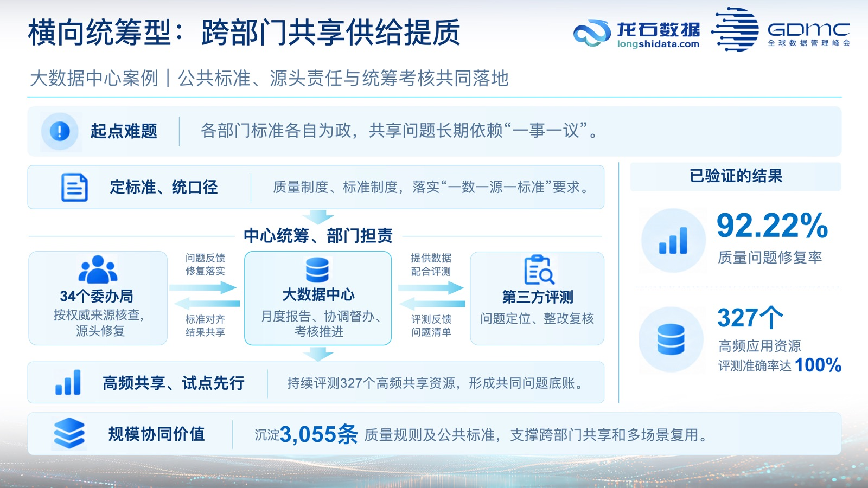The height and width of the screenshot is (488, 868).
Task: Click the 龙石数据 infinity logo
Action: pos(592,34)
